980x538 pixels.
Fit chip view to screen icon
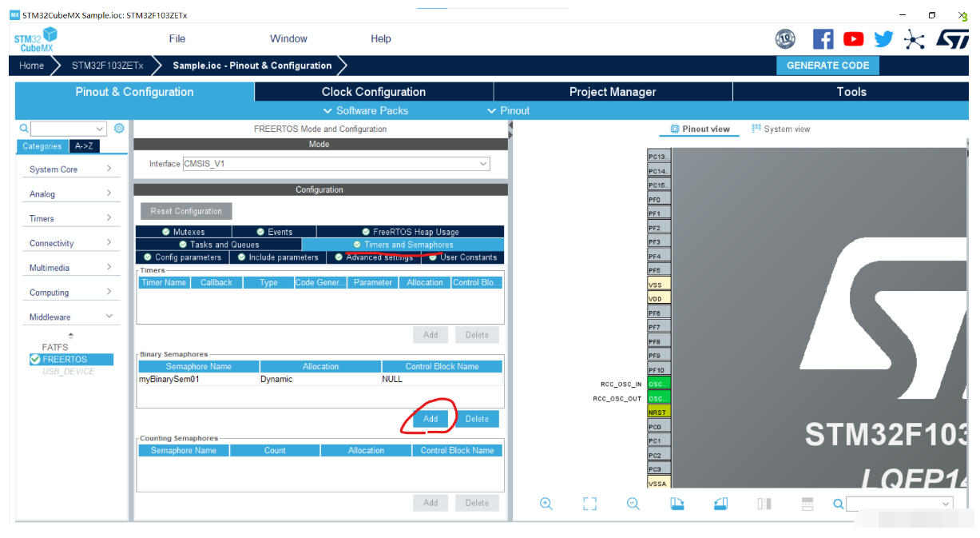pos(589,504)
